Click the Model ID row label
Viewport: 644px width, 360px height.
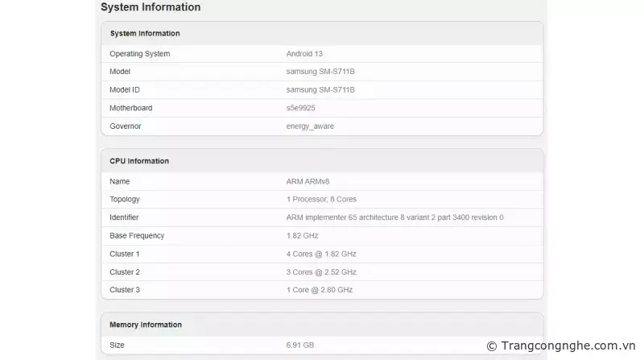(125, 90)
